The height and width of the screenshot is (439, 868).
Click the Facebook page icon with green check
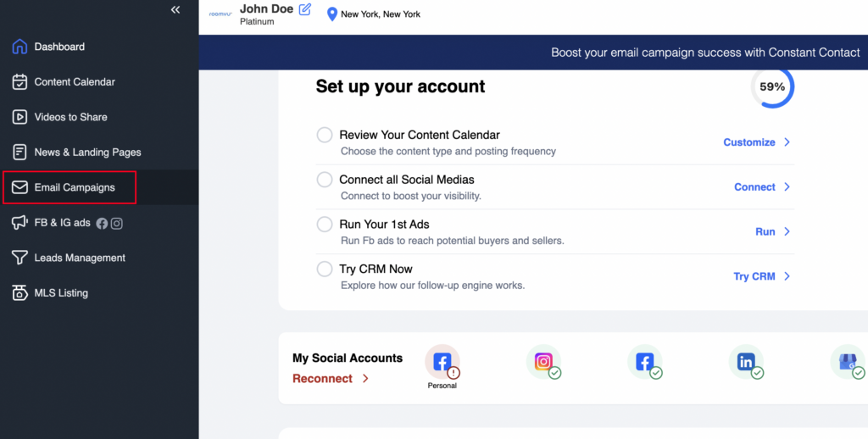pos(644,362)
